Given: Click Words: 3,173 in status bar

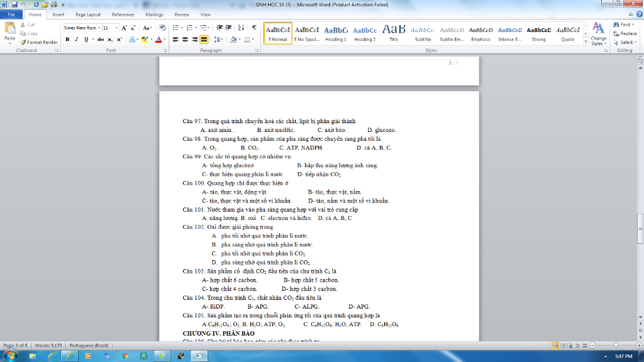Looking at the screenshot, I should point(48,346).
